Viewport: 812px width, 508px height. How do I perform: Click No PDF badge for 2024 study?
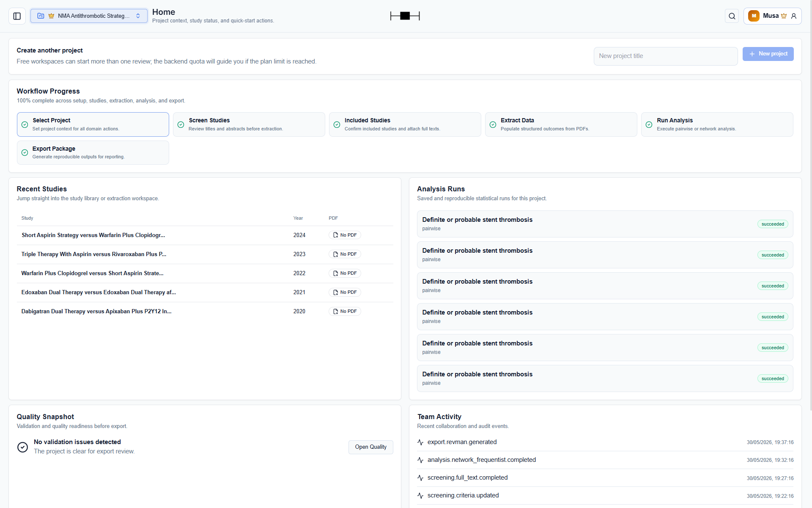click(345, 235)
